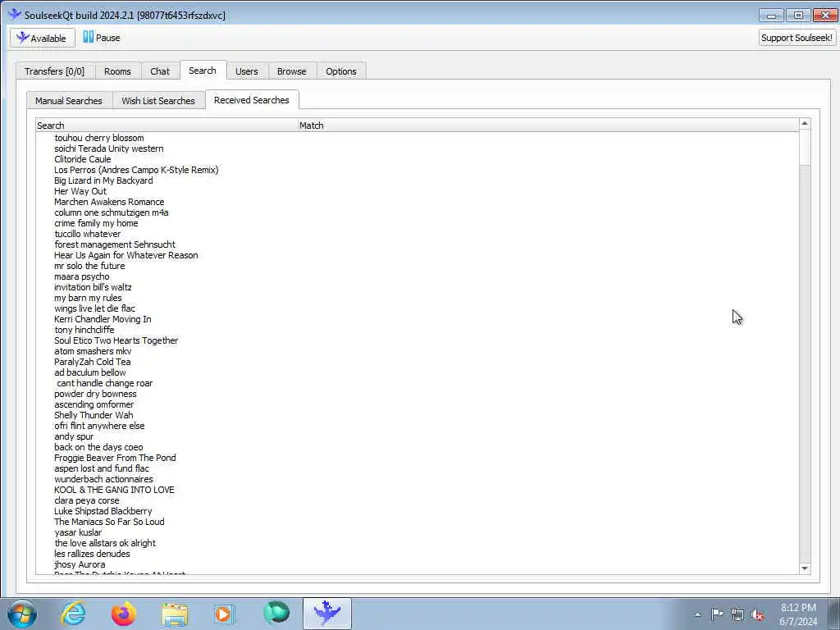Click the green round taskbar application icon

(x=276, y=614)
